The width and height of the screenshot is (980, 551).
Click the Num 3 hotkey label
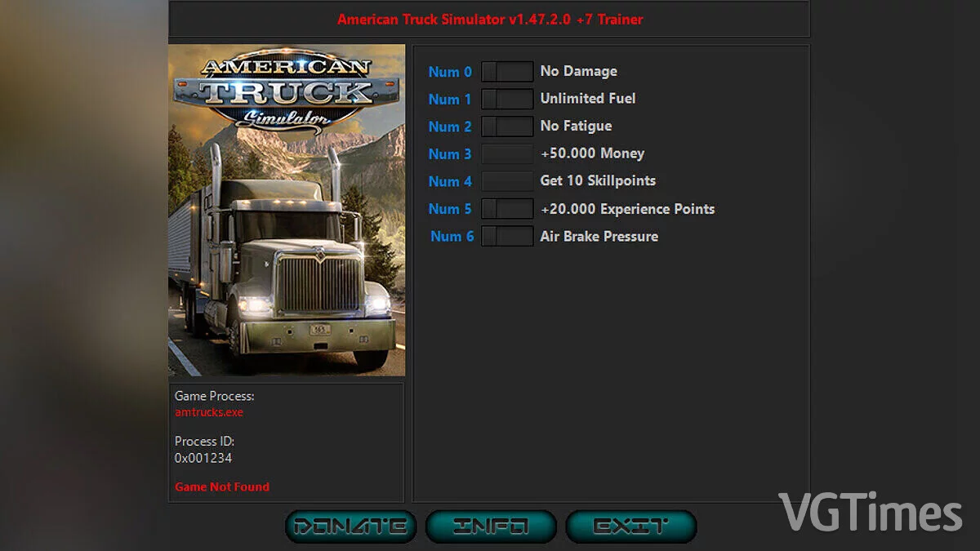(x=450, y=153)
